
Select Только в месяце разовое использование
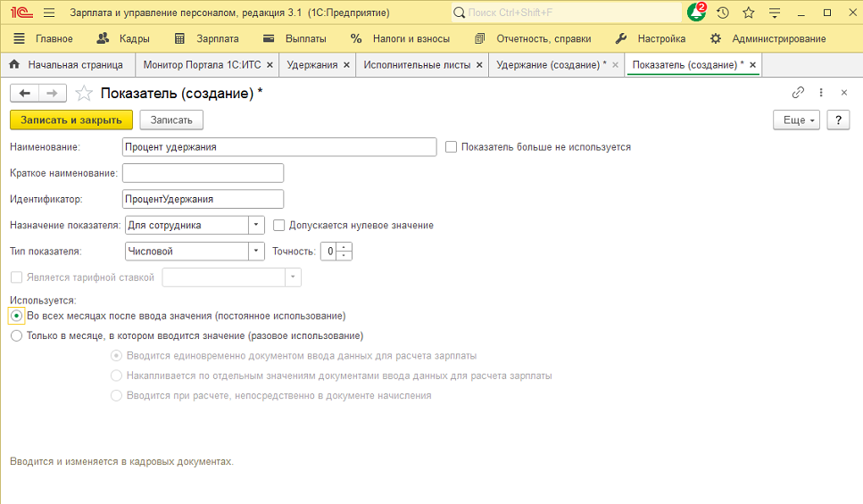17,335
